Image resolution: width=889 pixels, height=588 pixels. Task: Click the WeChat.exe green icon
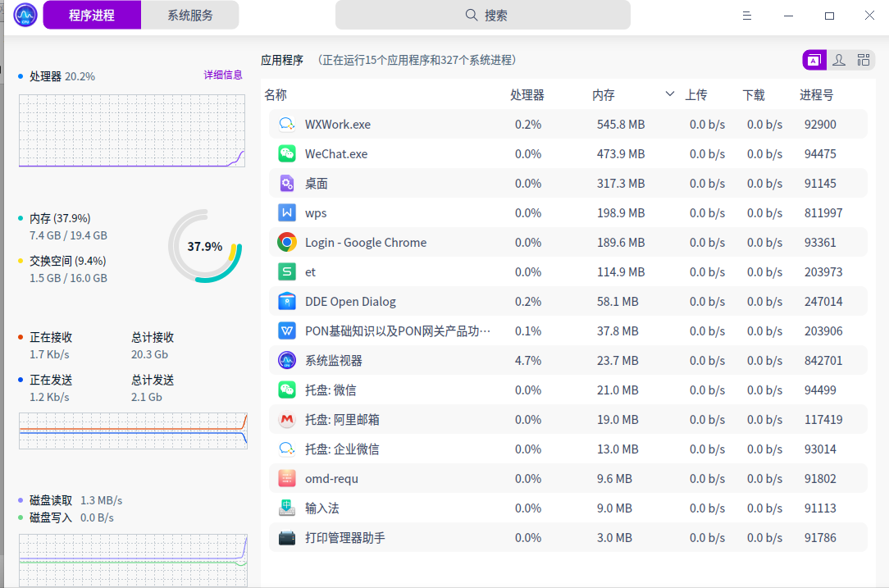[287, 154]
